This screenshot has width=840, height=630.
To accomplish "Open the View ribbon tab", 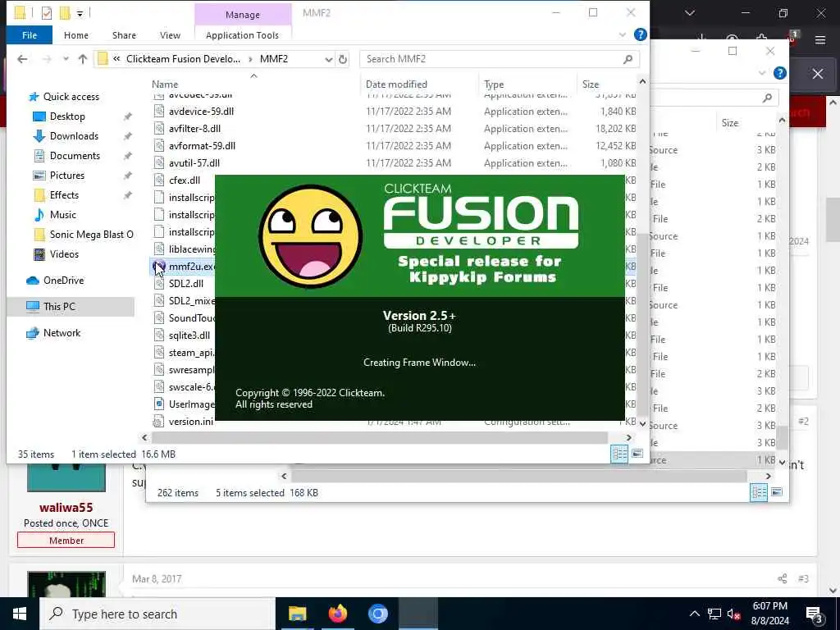I will coord(170,35).
